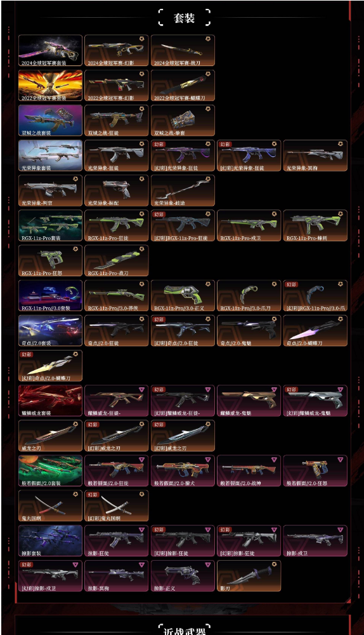
Task: Click the 套装 section header
Action: (x=184, y=18)
